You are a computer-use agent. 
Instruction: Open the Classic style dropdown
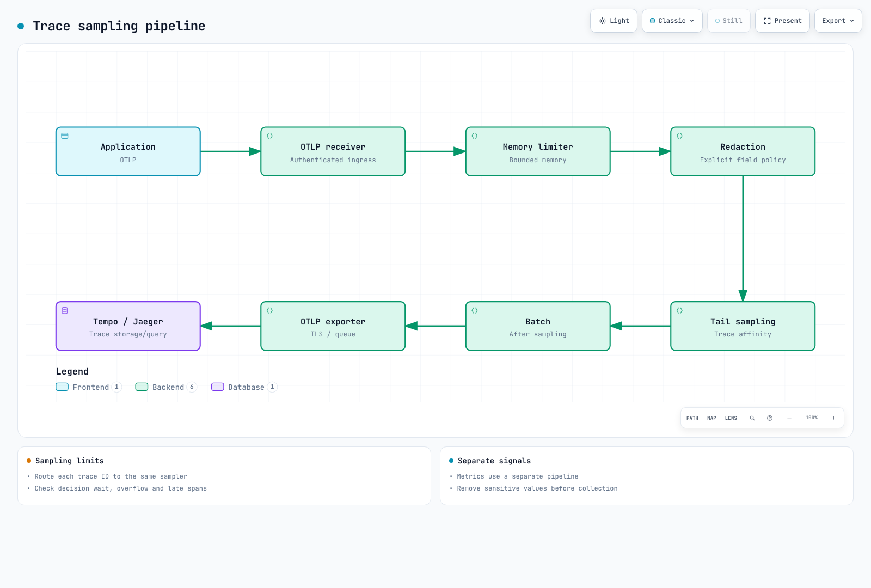[672, 21]
